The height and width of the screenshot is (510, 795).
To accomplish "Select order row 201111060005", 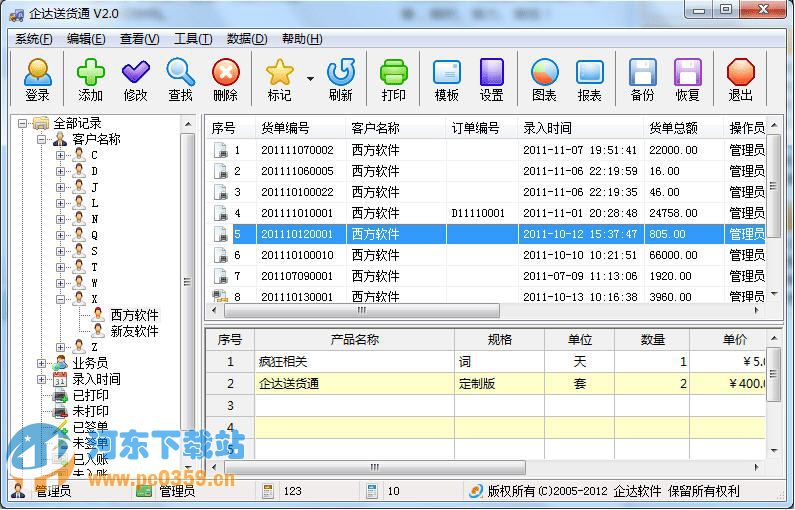I will click(x=486, y=171).
